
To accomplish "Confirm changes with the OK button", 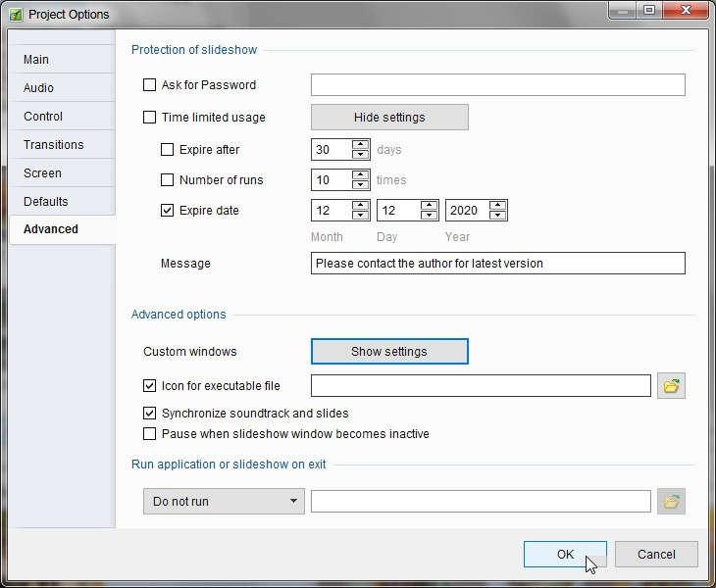I will coord(565,555).
